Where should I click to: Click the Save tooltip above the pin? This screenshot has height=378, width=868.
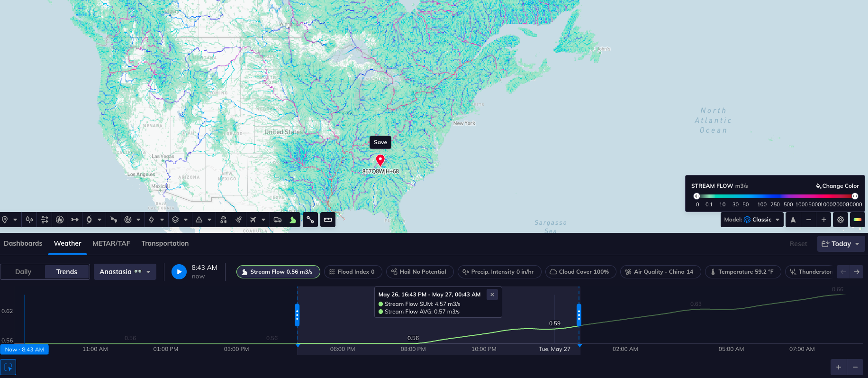(380, 142)
